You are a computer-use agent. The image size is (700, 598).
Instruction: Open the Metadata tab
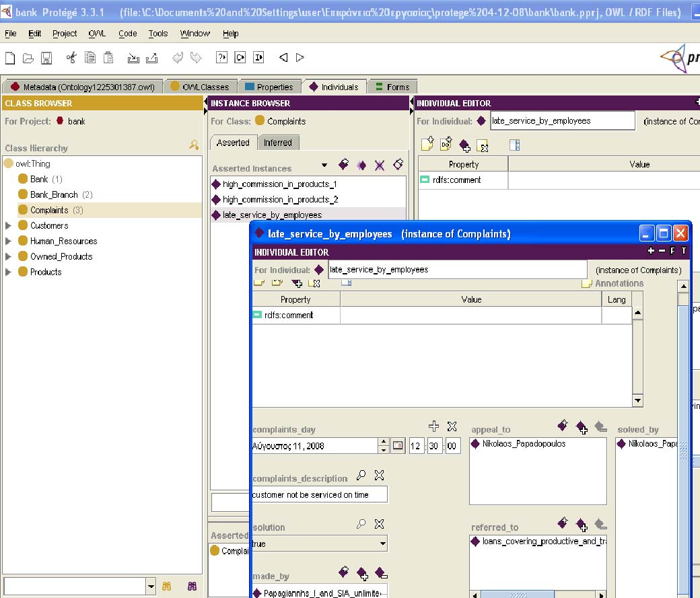coord(83,87)
